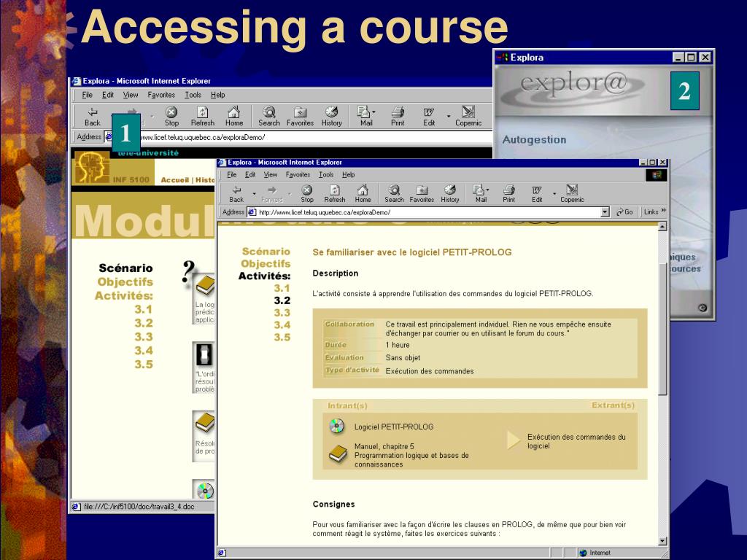This screenshot has height=560, width=747.
Task: Expand the Back history arrow in front window
Action: coord(254,194)
